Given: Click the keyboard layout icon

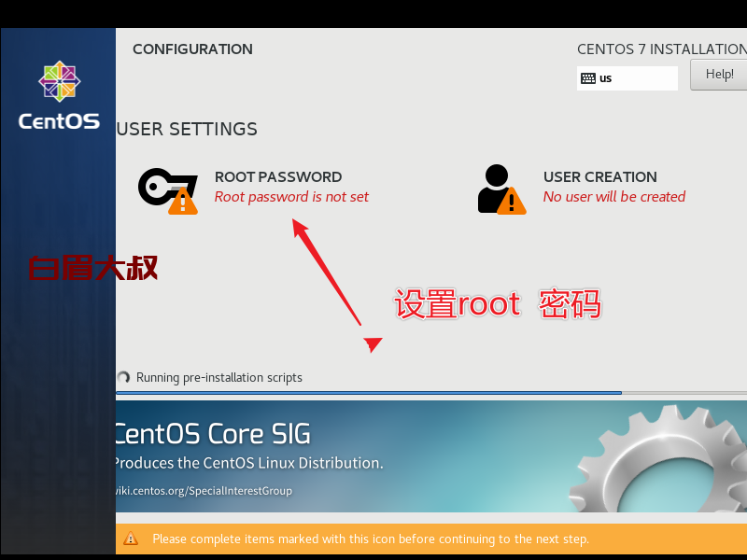Looking at the screenshot, I should point(588,78).
